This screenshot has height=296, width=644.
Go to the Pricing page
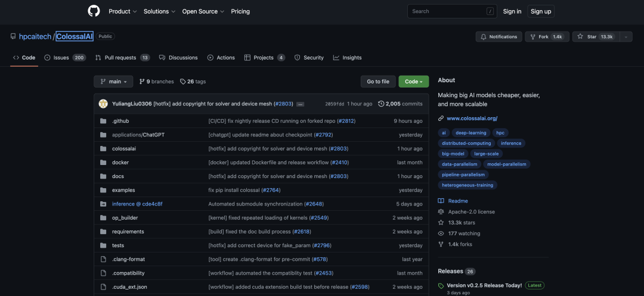pos(240,11)
